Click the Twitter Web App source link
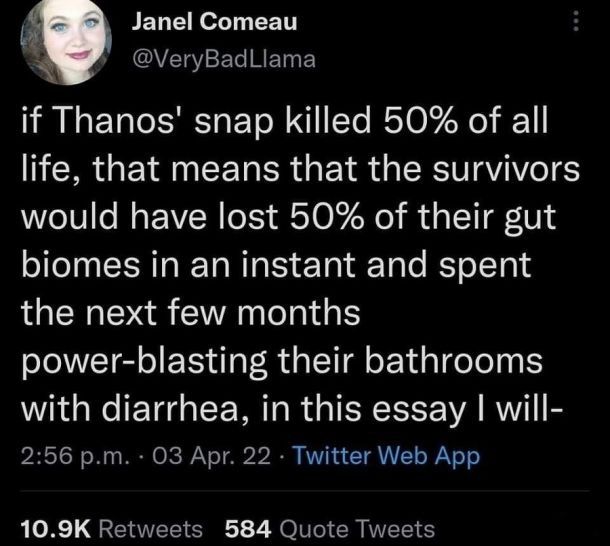 [386, 455]
